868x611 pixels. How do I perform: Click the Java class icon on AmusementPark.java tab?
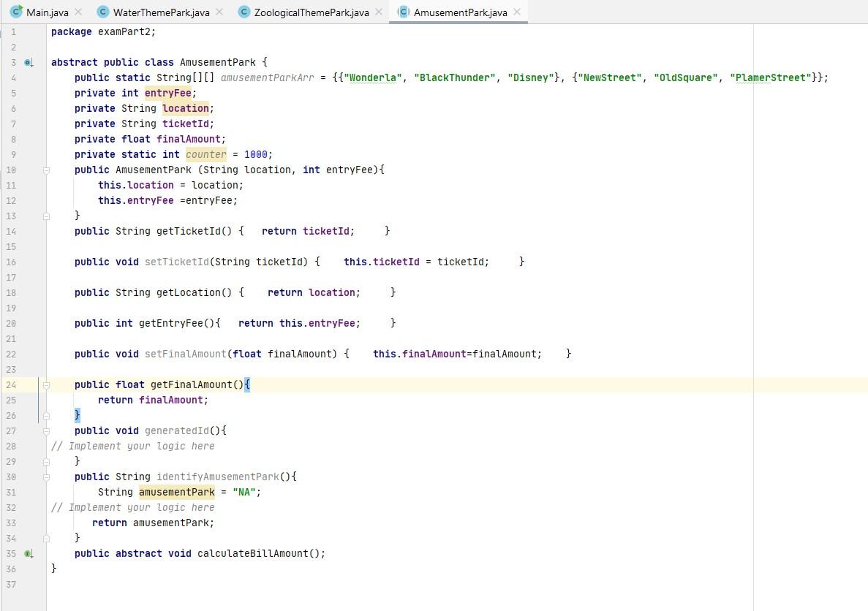point(404,12)
